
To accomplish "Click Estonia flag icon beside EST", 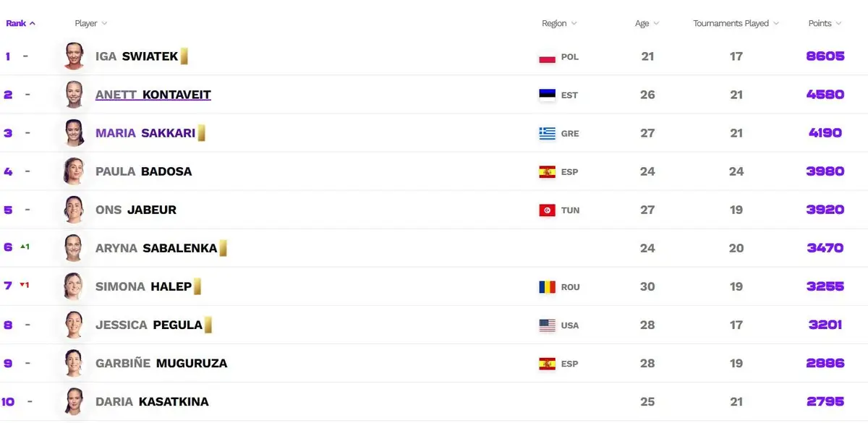I will tap(547, 95).
